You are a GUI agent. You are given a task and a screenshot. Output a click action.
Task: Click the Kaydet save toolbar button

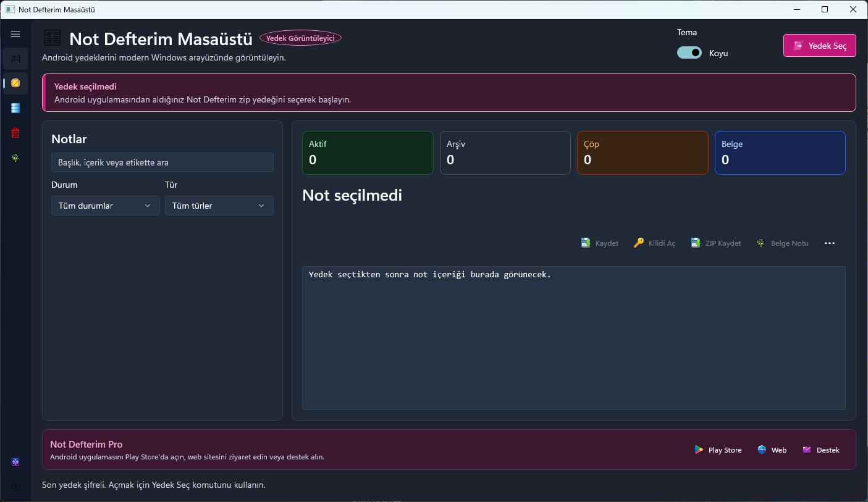600,243
